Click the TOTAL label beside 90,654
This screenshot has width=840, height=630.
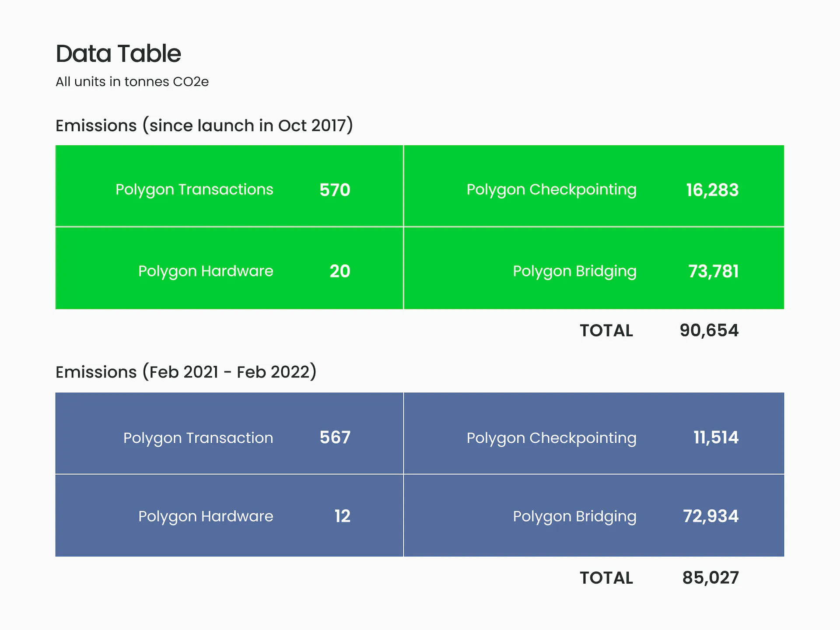(x=606, y=331)
